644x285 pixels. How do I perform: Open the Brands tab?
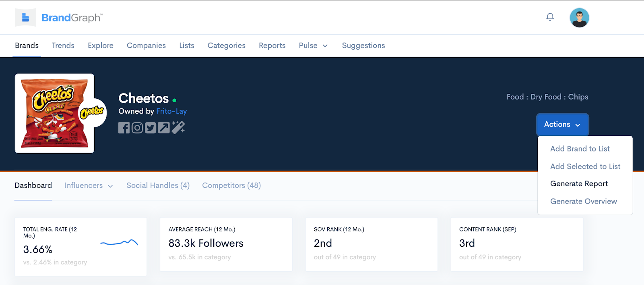coord(27,46)
